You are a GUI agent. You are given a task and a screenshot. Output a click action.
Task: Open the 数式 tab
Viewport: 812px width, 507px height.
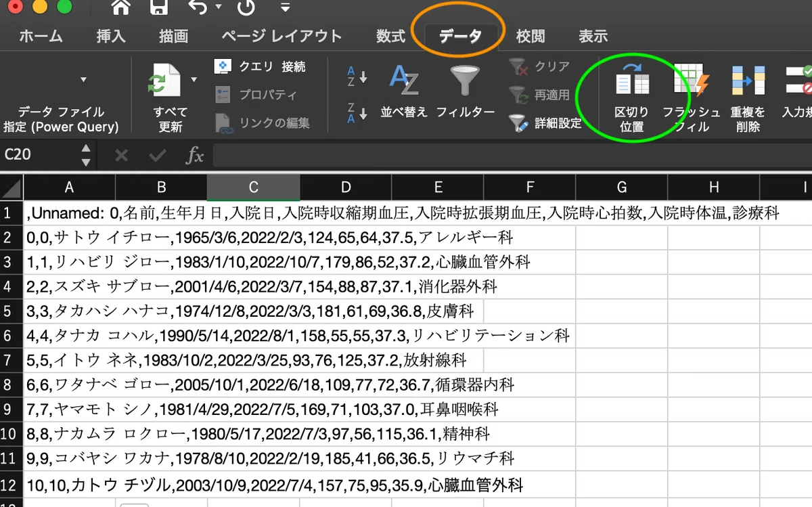pyautogui.click(x=390, y=36)
